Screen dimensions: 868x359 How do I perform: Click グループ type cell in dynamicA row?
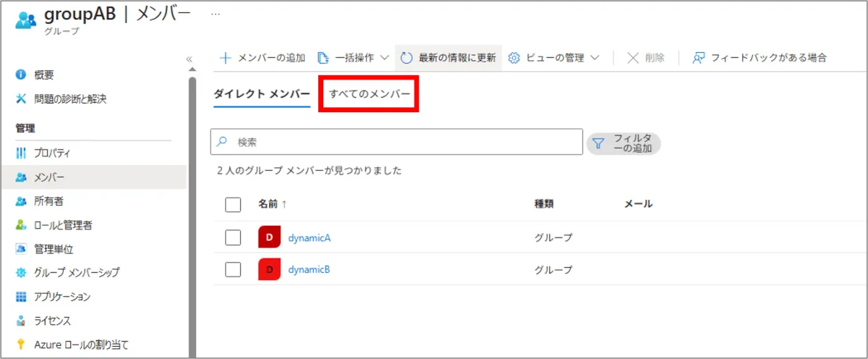[x=553, y=237]
